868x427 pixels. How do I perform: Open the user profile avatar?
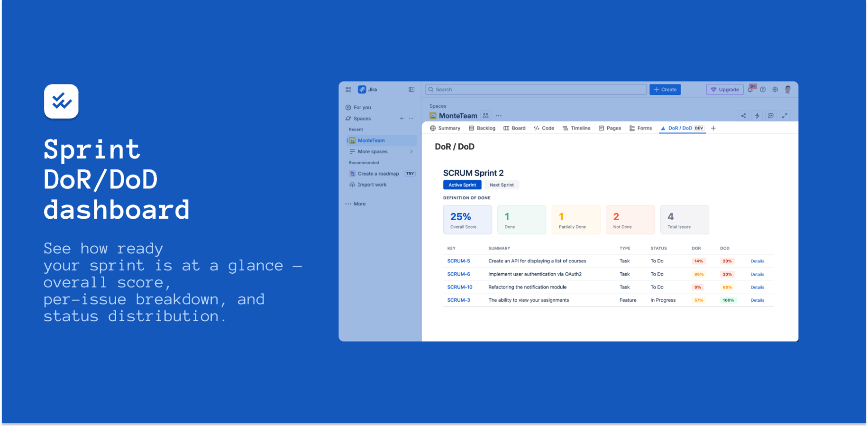coord(787,90)
